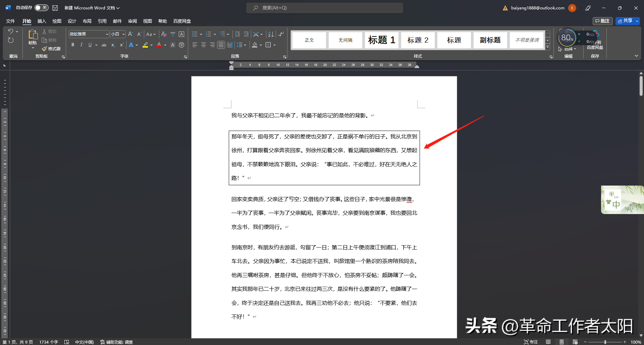The height and width of the screenshot is (345, 644).
Task: Apply the yellow text highlight color
Action: coord(145,45)
